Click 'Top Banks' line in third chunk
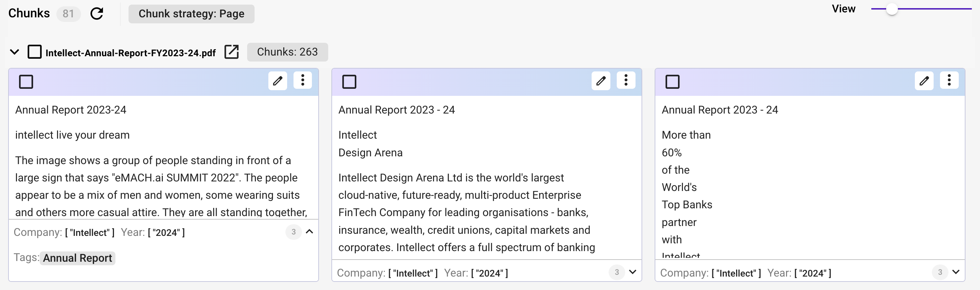Viewport: 980px width, 290px height. tap(687, 204)
